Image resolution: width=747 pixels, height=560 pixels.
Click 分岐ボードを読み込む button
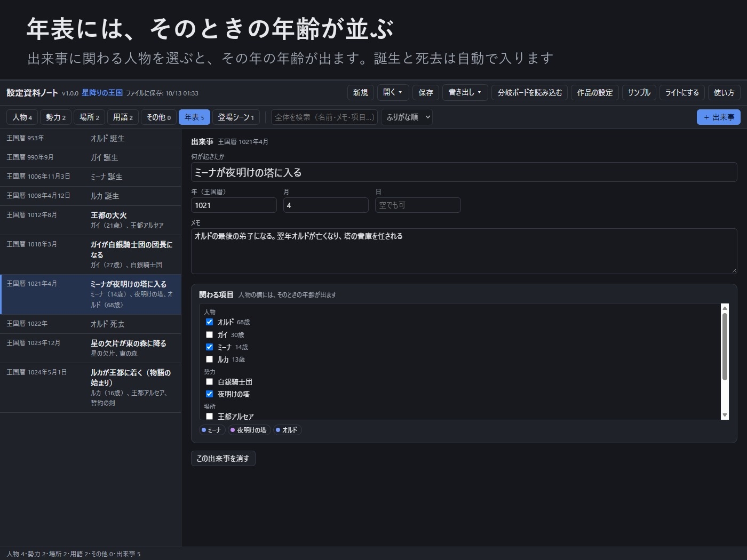(x=529, y=92)
